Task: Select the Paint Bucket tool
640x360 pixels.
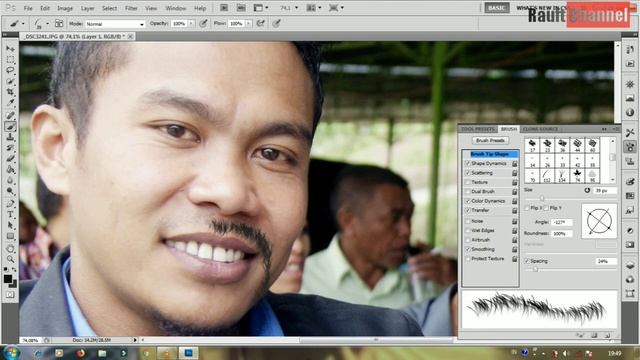Action: [x=10, y=169]
